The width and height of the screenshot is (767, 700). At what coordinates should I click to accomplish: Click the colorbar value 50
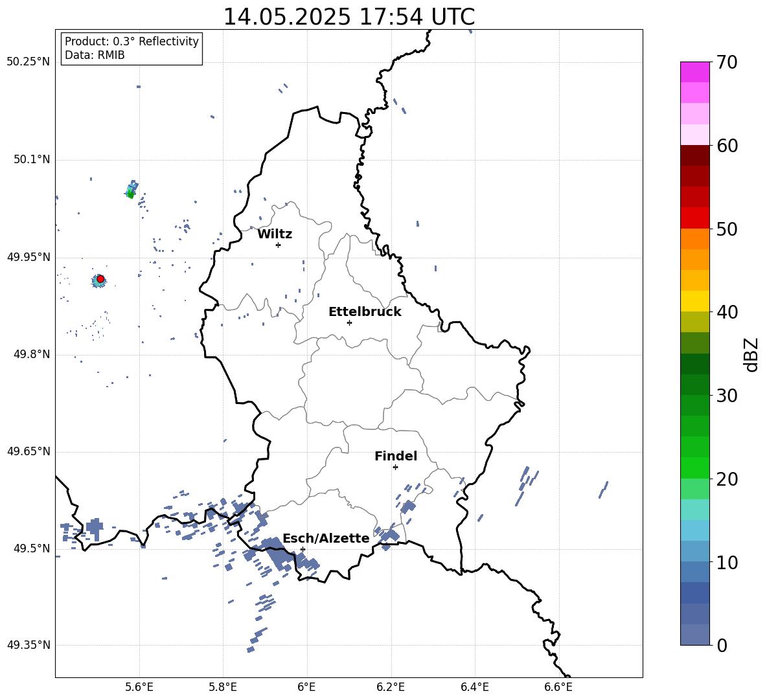(x=727, y=229)
